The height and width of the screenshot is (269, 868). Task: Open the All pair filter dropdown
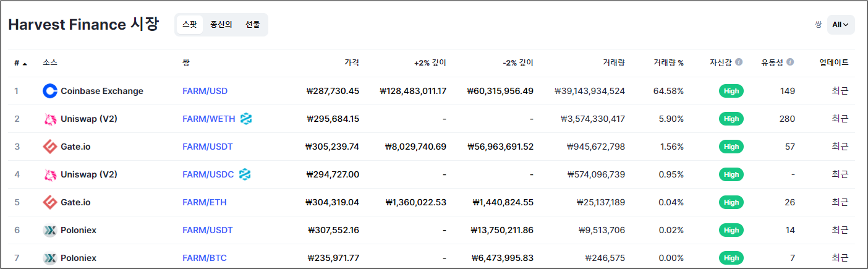pyautogui.click(x=841, y=25)
